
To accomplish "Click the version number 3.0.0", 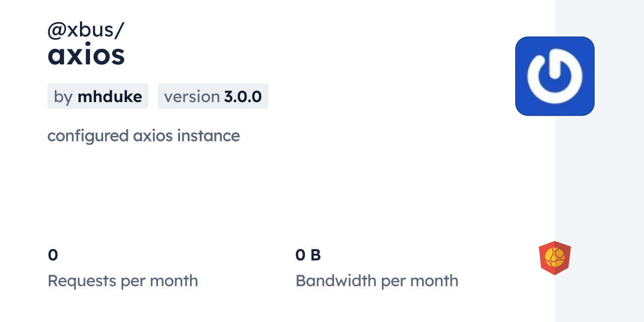I will (x=243, y=96).
